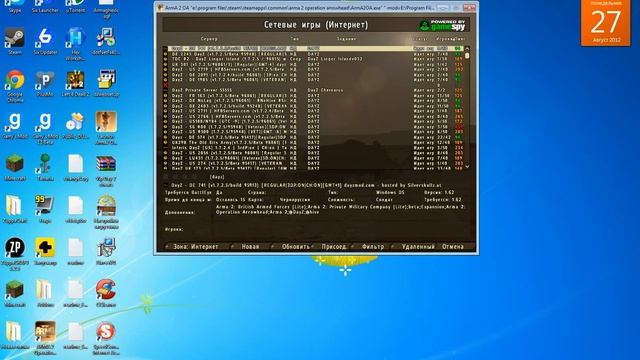Click the Зона: Интернет button
Viewport: 640px width, 360px height.
coord(196,247)
